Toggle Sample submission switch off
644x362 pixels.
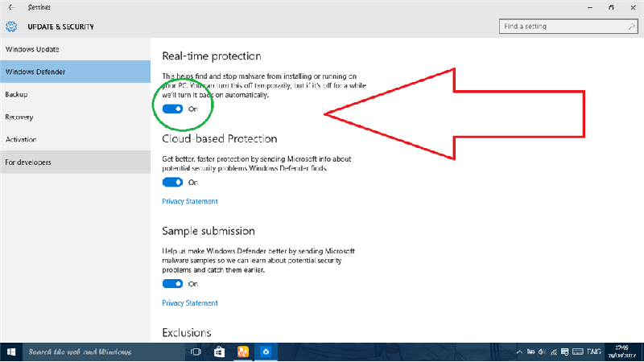pos(172,284)
